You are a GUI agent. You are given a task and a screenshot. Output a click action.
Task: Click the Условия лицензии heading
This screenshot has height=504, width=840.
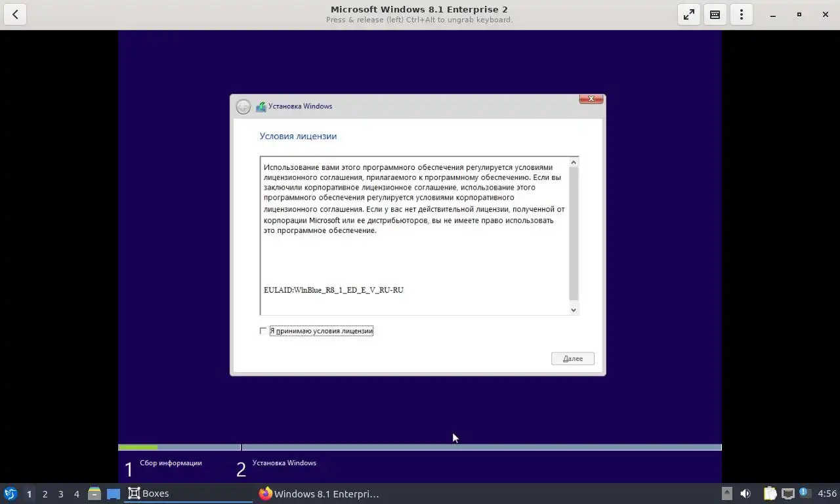(x=298, y=136)
